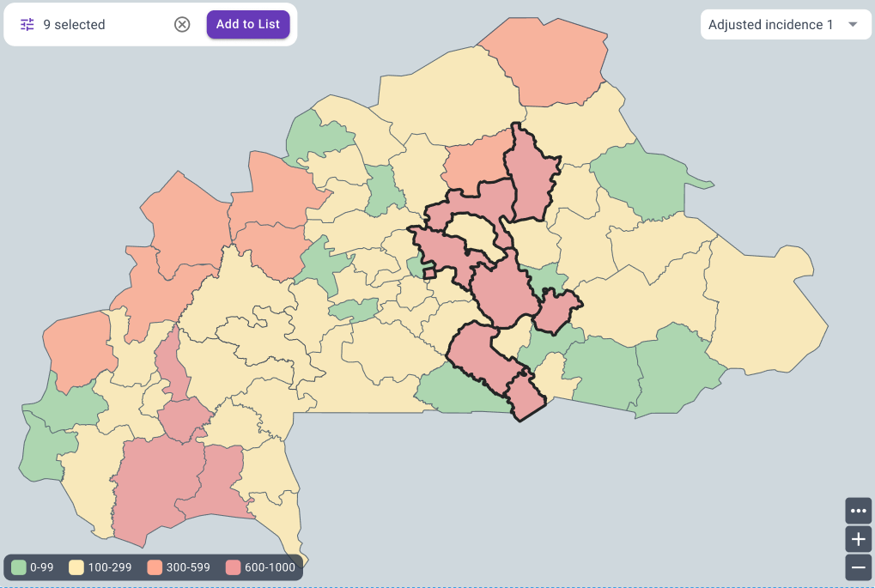This screenshot has height=588, width=875.
Task: Open the three-dots more options map button
Action: 858,511
